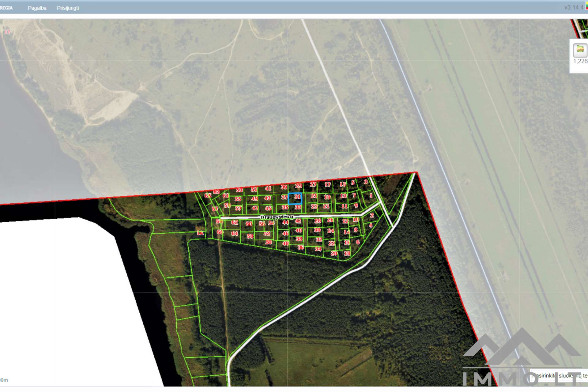Select parcel number 19

pyautogui.click(x=327, y=197)
